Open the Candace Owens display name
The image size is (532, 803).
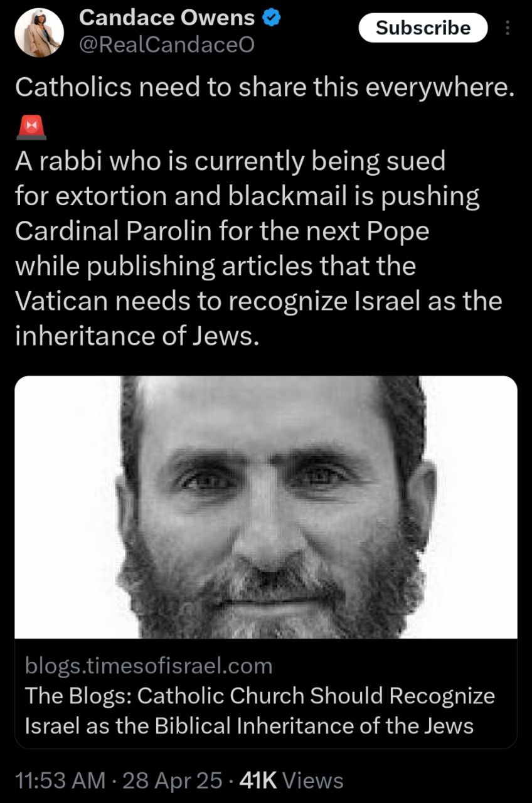click(167, 19)
